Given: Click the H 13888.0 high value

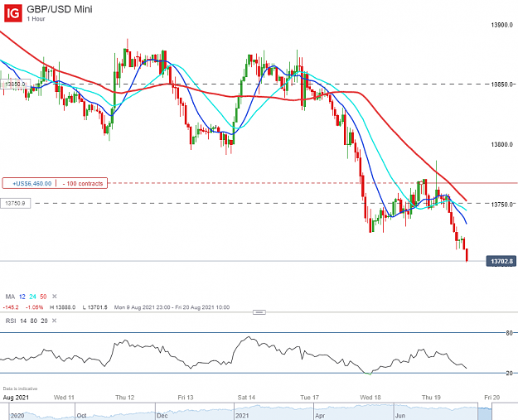Looking at the screenshot, I should pos(62,307).
